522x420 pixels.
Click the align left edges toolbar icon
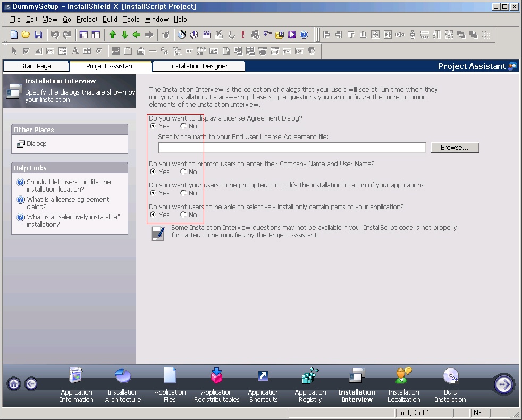pyautogui.click(x=326, y=35)
